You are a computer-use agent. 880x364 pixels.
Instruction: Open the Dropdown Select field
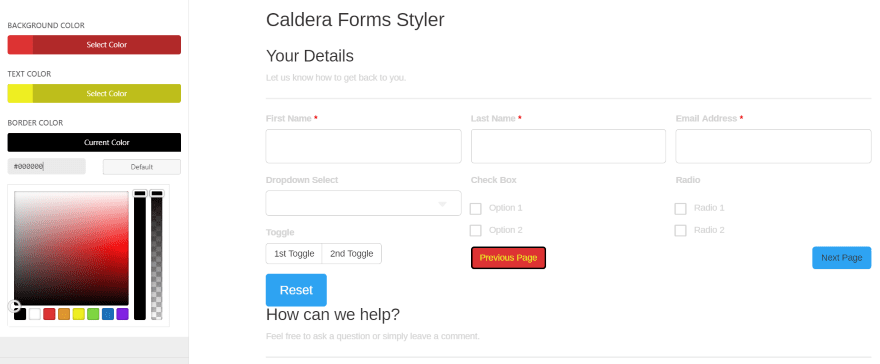[x=363, y=203]
